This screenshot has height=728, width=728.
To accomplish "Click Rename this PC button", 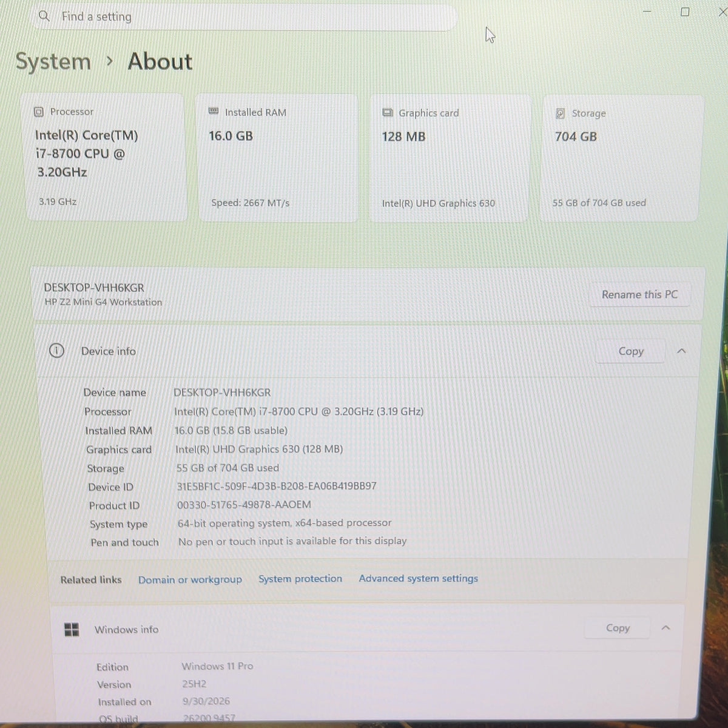I will click(639, 295).
